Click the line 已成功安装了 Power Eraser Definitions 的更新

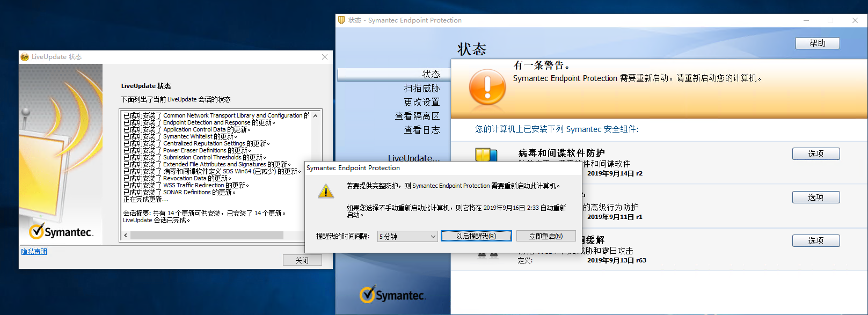[187, 150]
